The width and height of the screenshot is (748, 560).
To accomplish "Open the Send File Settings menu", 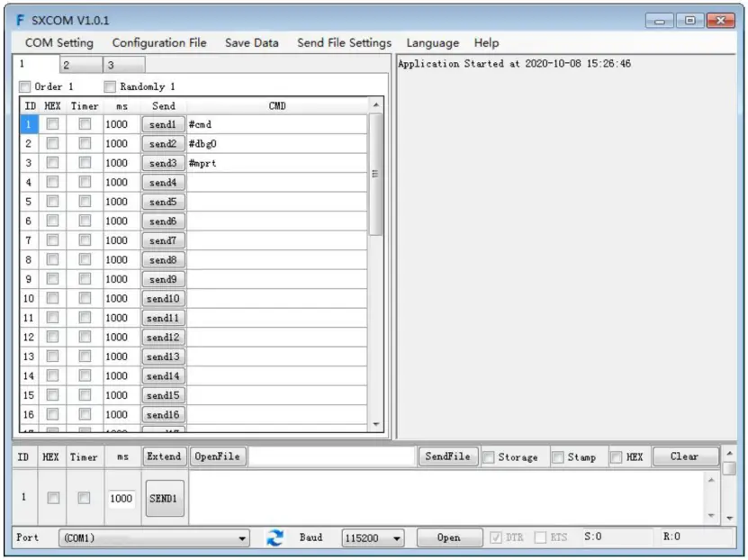I will (x=344, y=42).
